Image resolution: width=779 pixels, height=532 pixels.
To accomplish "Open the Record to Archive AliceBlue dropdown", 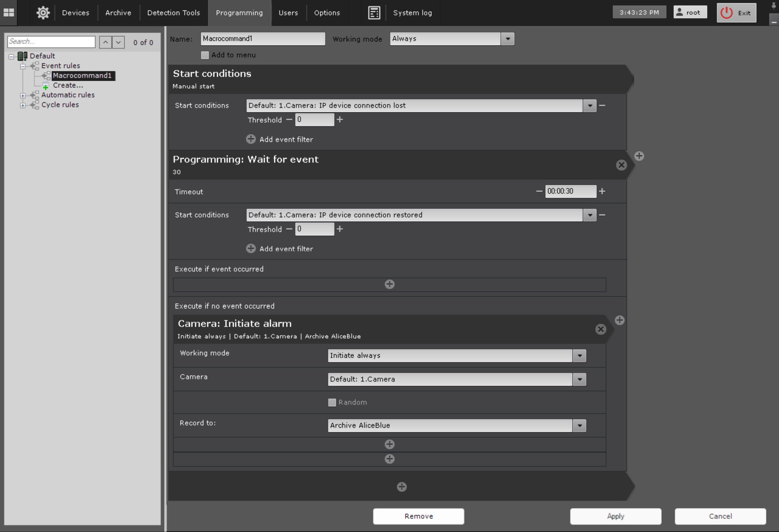I will (579, 425).
